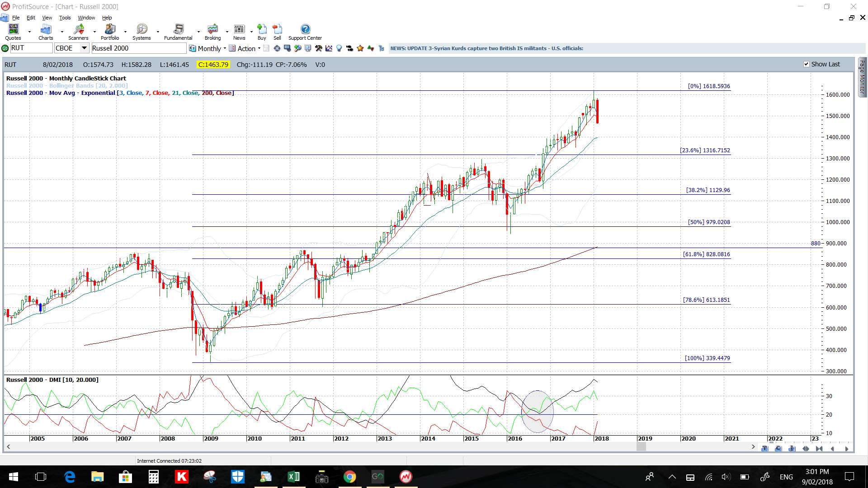Expand the Charts dropdown arrow

click(62, 32)
